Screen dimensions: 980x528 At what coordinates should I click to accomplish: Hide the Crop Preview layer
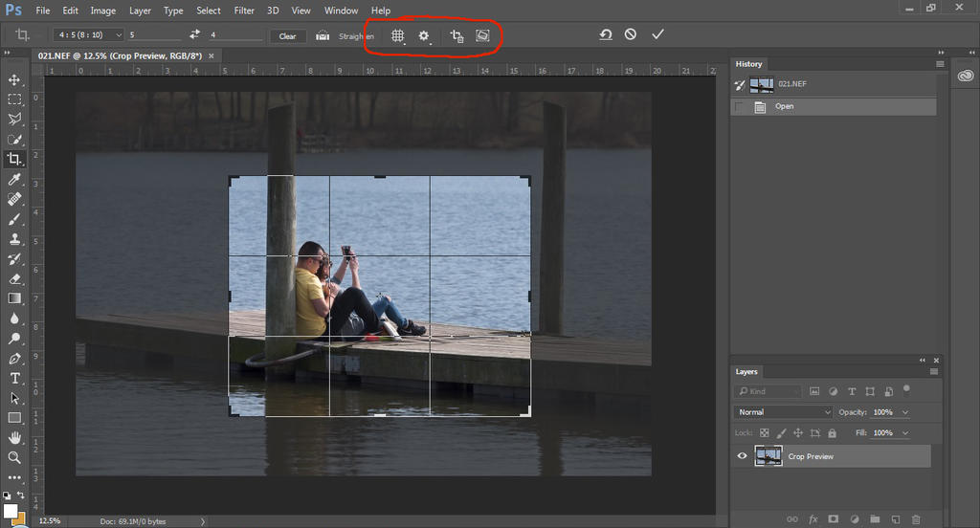click(x=742, y=456)
